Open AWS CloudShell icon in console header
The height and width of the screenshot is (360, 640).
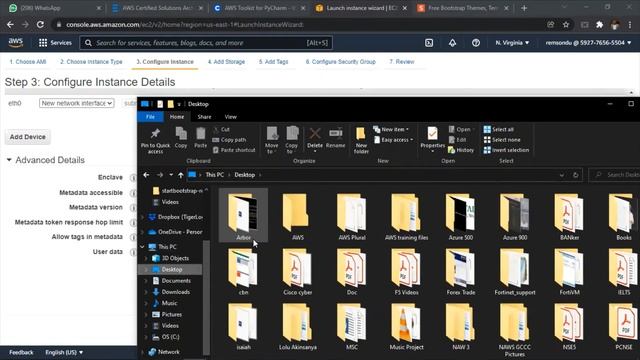(429, 43)
